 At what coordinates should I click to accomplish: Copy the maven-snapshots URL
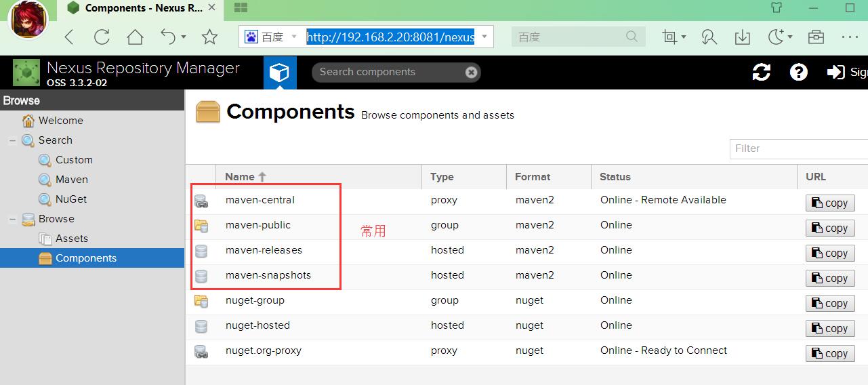(x=830, y=278)
